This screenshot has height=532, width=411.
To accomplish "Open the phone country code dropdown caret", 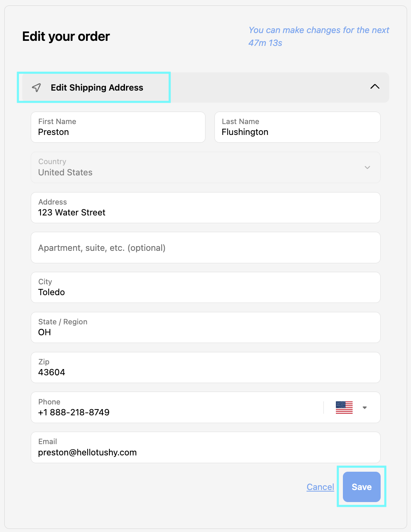I will pyautogui.click(x=365, y=408).
